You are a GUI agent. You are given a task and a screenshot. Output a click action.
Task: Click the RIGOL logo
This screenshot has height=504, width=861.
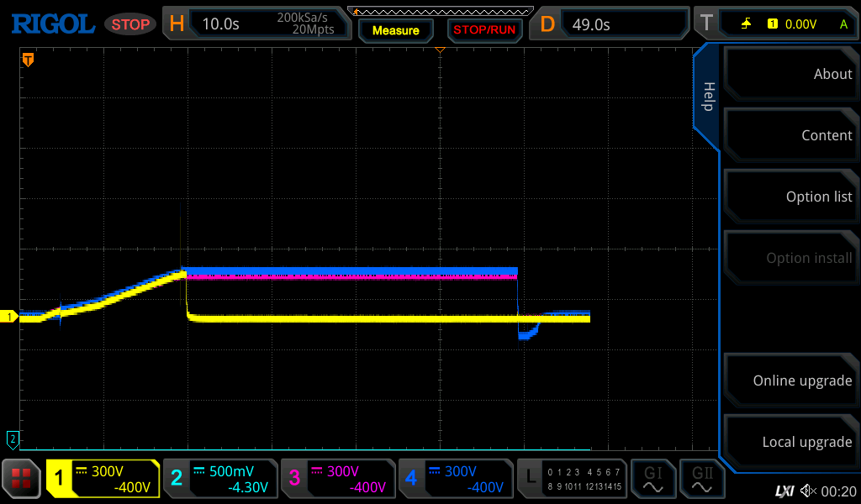tap(52, 24)
